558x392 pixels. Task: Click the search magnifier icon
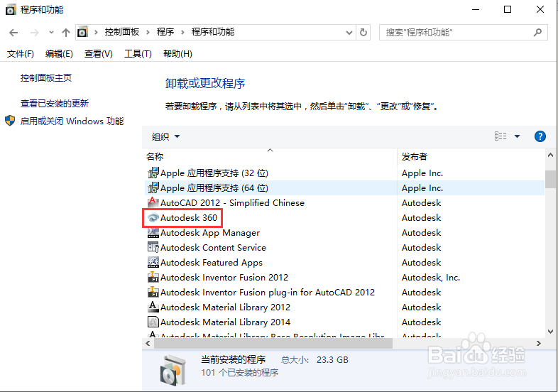point(537,33)
